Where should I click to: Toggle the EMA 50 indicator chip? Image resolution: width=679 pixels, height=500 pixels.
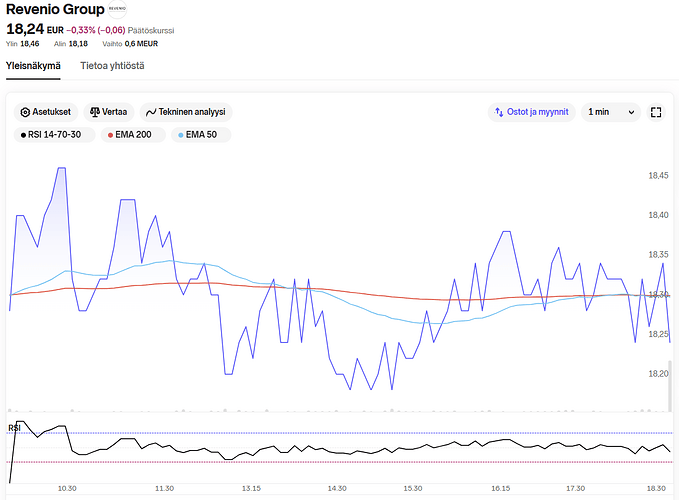click(x=200, y=135)
